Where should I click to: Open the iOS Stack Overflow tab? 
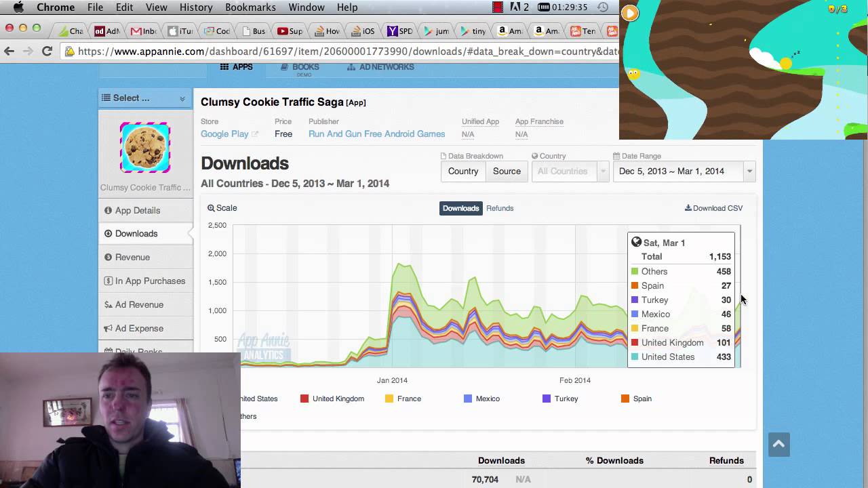point(363,30)
